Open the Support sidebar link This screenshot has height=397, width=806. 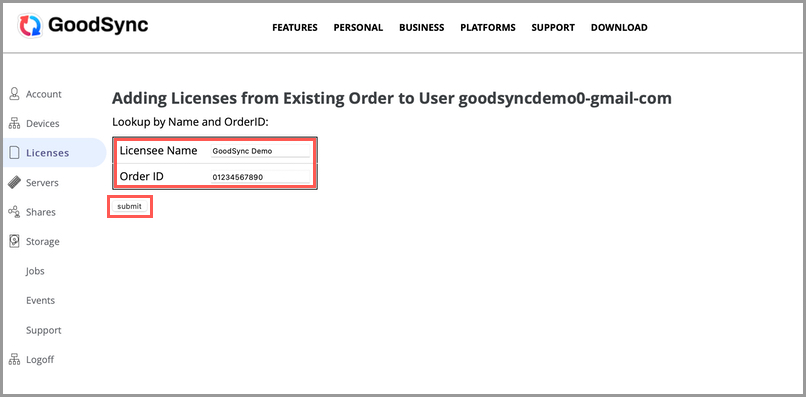[x=44, y=330]
